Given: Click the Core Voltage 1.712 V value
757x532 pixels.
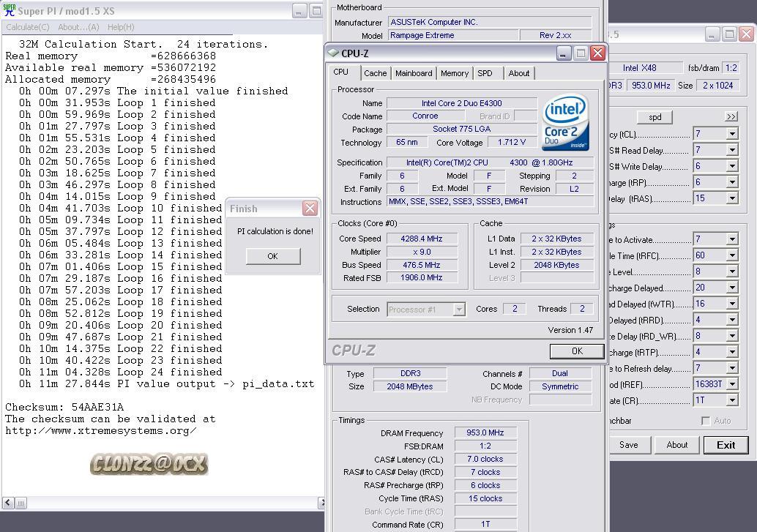Looking at the screenshot, I should 511,143.
